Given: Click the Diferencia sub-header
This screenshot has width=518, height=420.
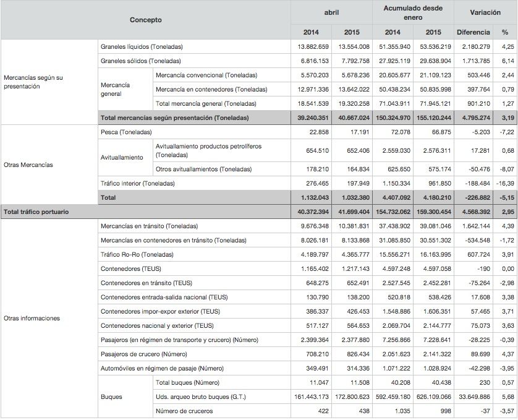Looking at the screenshot, I should pyautogui.click(x=473, y=32).
